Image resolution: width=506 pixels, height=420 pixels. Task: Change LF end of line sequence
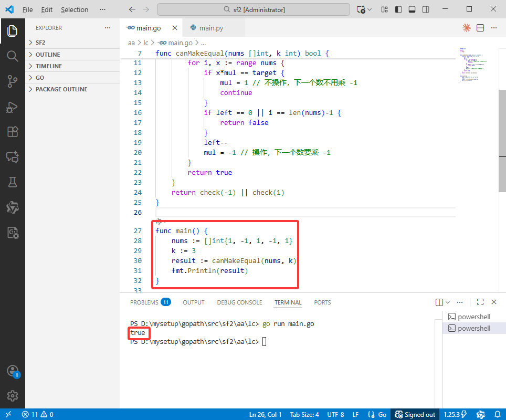[x=355, y=414]
